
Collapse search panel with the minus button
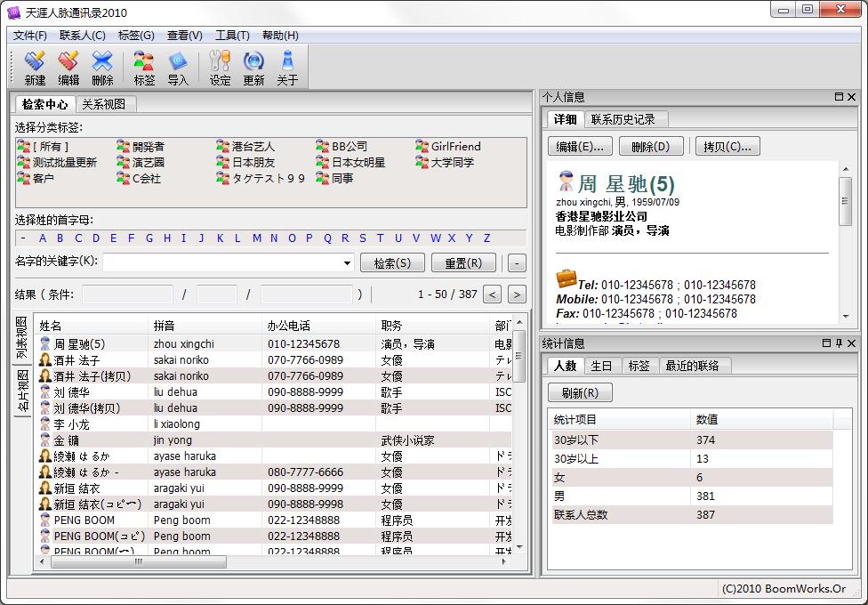[517, 263]
